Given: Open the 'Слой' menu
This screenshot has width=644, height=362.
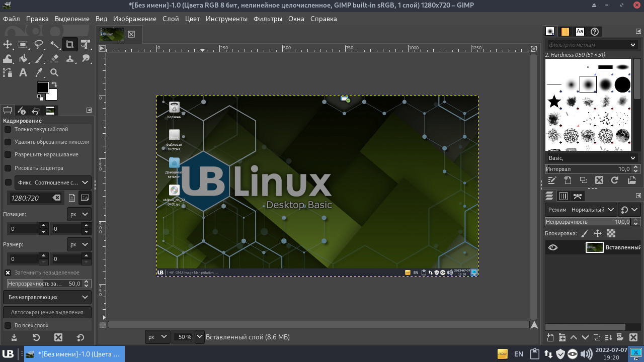Looking at the screenshot, I should [x=171, y=19].
